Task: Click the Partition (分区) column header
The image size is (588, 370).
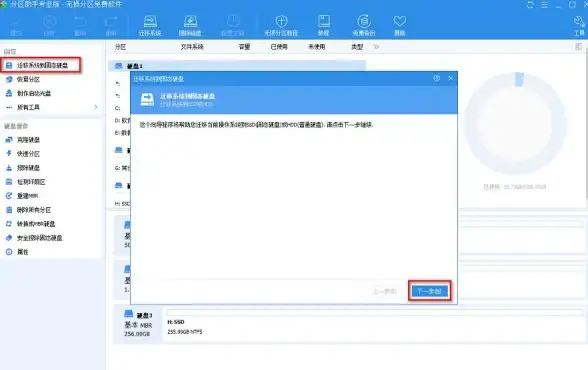Action: point(120,47)
